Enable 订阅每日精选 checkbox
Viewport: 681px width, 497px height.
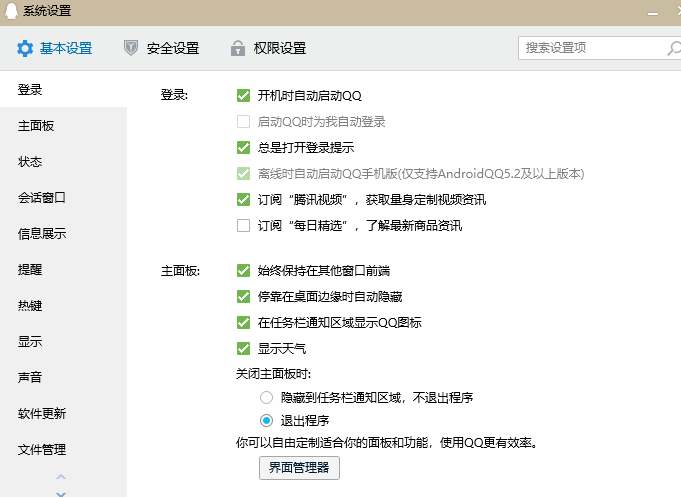[x=243, y=226]
